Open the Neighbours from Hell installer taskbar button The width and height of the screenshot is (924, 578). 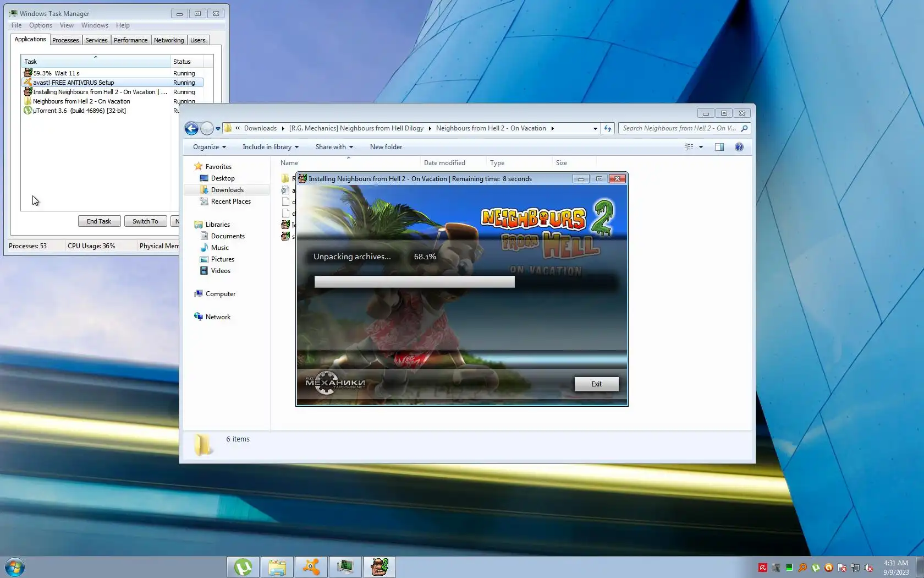(380, 567)
